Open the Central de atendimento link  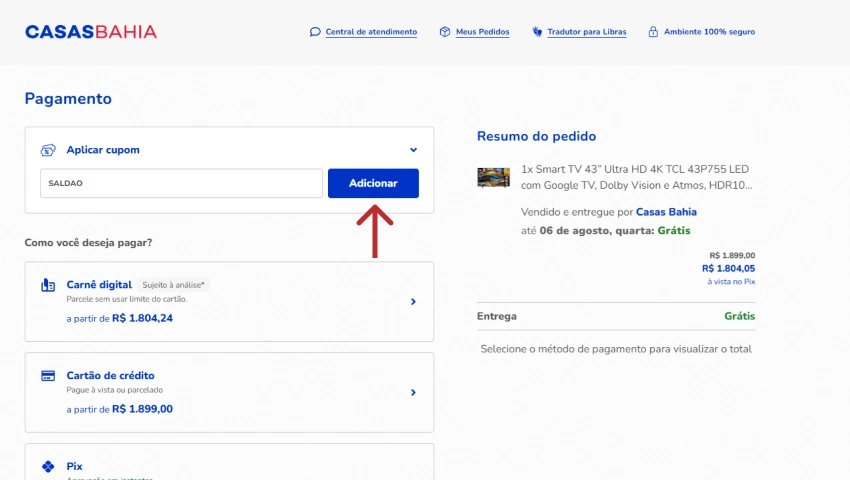pos(371,31)
